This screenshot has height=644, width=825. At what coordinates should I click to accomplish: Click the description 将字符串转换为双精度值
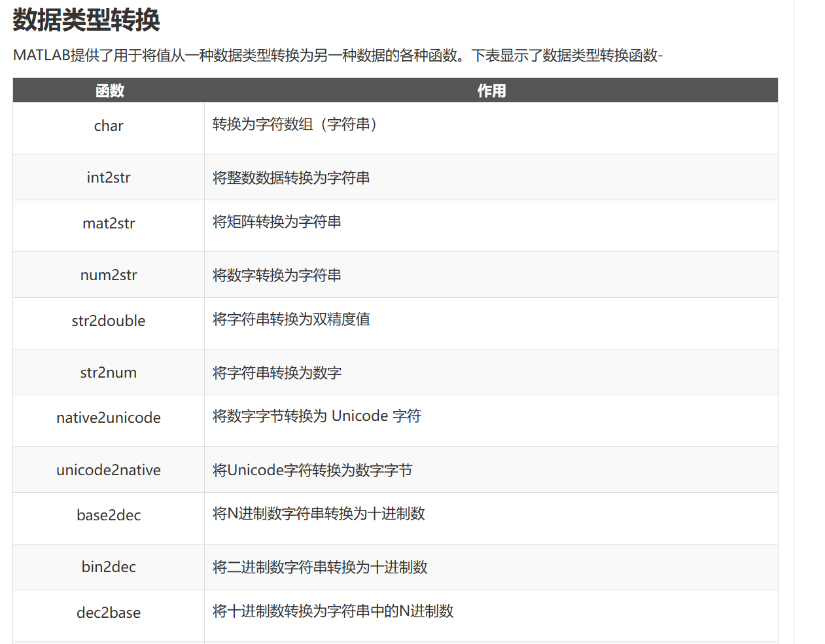point(291,319)
